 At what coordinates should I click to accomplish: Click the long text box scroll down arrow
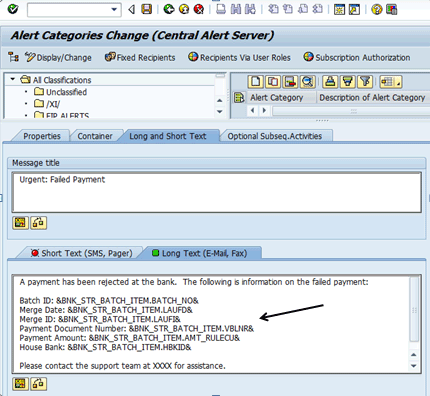coord(414,366)
